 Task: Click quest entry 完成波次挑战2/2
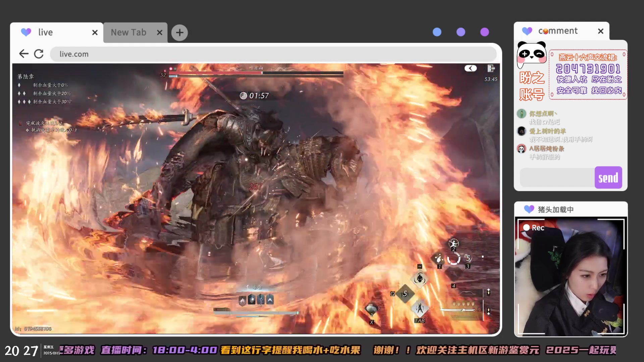tap(44, 123)
